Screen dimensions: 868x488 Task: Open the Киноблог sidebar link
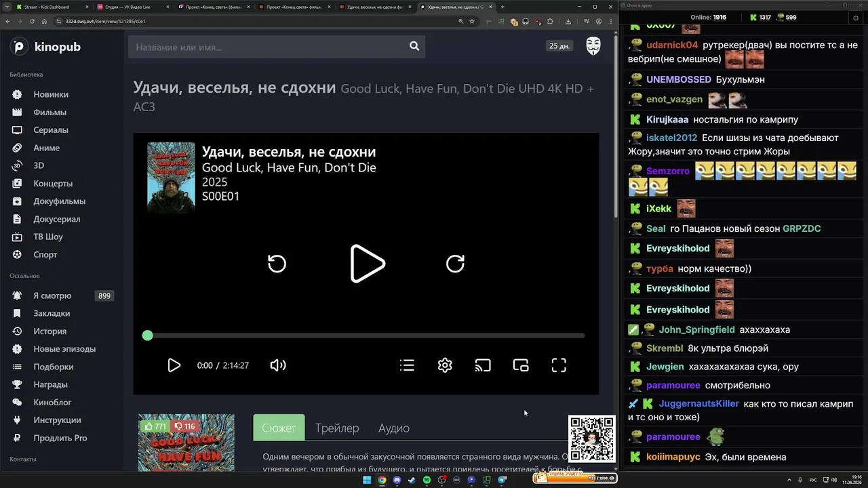[x=52, y=403]
